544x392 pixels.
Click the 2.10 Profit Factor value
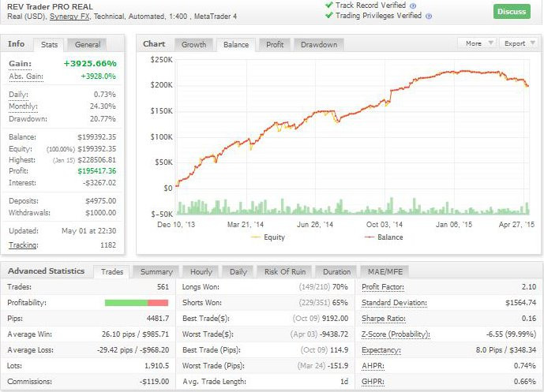click(529, 286)
